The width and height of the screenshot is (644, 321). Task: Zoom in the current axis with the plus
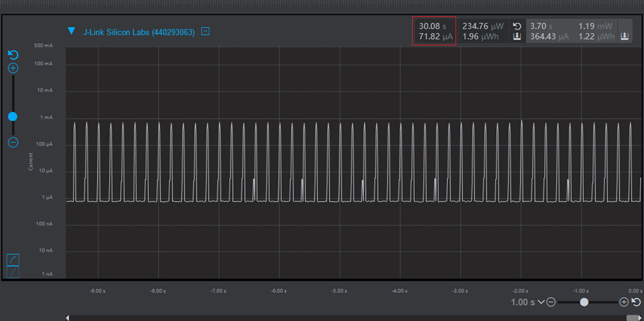(x=13, y=68)
